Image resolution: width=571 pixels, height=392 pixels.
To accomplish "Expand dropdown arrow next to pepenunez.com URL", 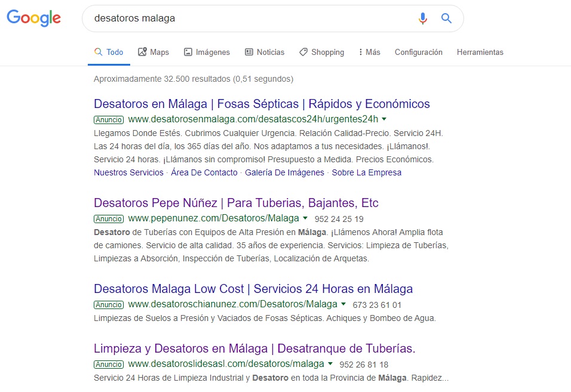I will coord(305,218).
